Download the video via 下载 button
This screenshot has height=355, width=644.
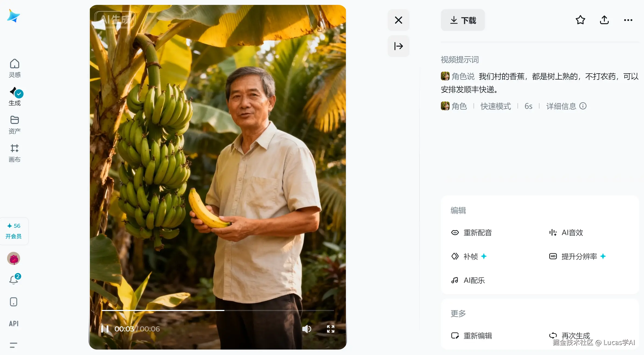point(463,20)
